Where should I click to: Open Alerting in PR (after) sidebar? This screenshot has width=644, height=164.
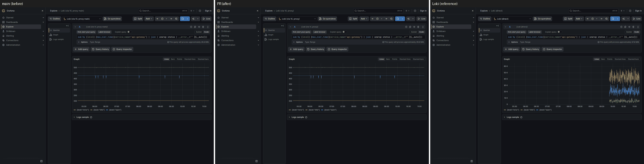(x=225, y=36)
